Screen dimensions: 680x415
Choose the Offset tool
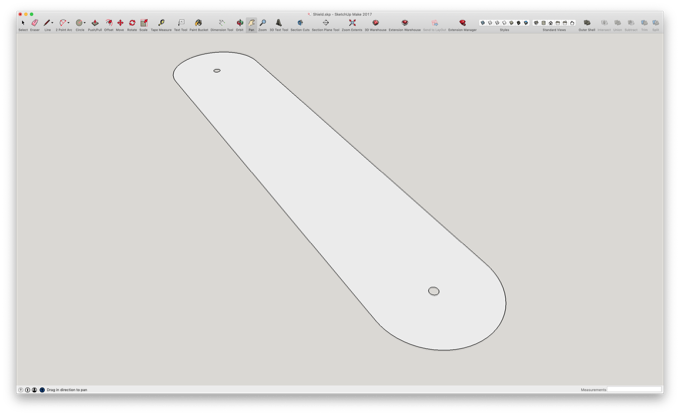[x=109, y=23]
